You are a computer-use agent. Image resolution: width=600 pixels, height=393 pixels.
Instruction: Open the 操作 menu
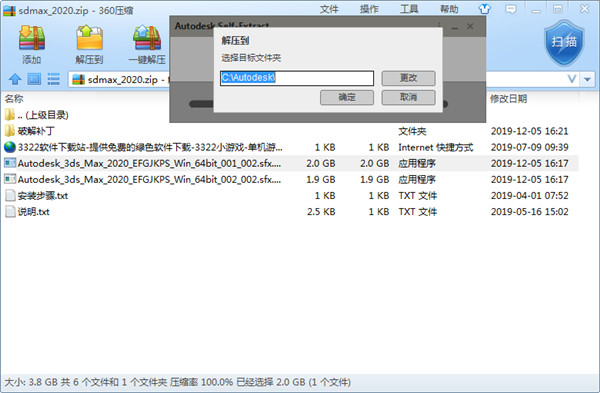click(x=369, y=9)
